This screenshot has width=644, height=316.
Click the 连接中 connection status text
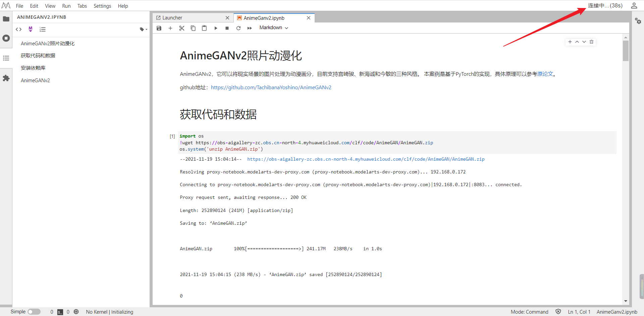click(x=605, y=6)
